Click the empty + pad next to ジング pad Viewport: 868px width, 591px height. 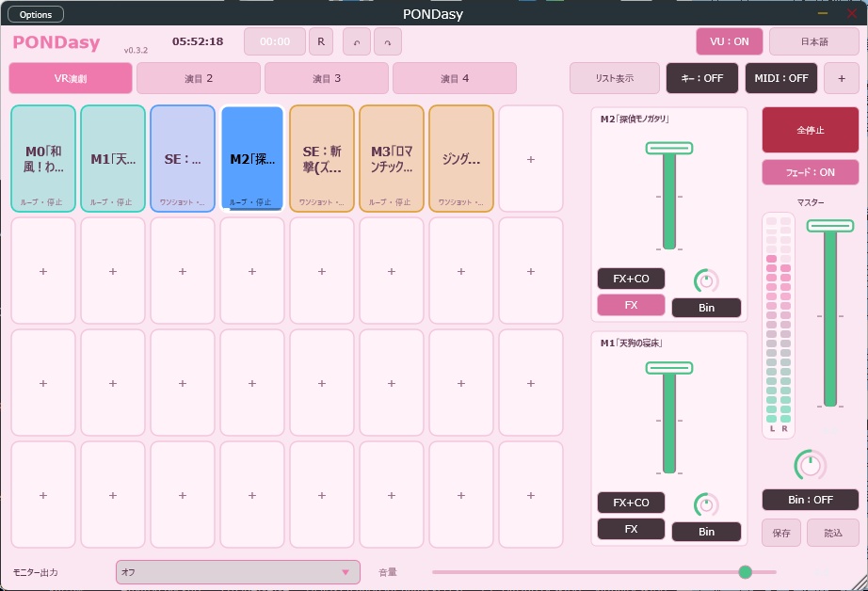(531, 159)
